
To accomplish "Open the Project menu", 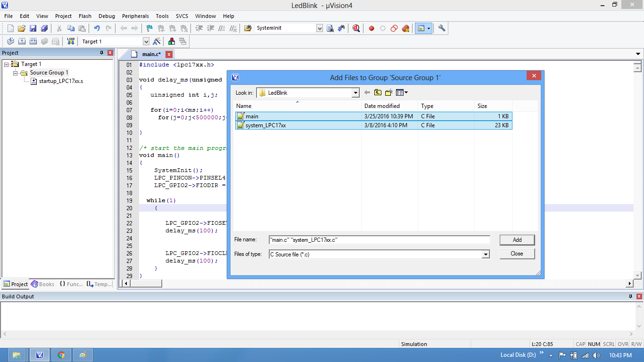I will pyautogui.click(x=63, y=16).
